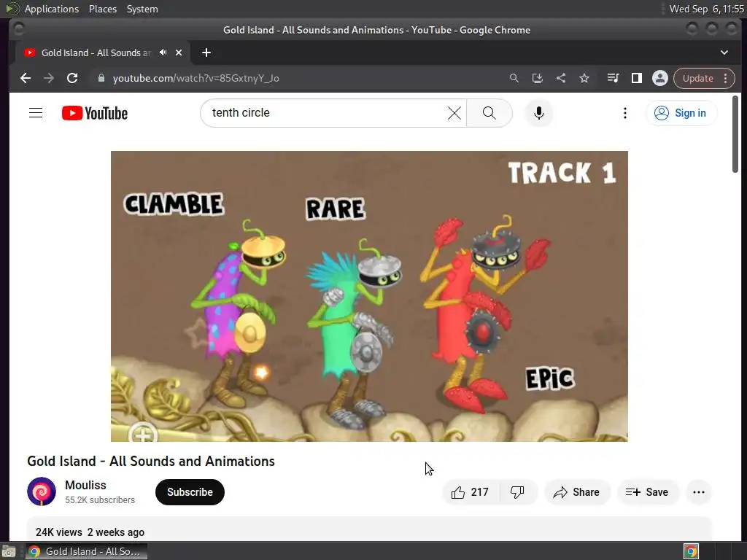The image size is (747, 560).
Task: Dislike this video
Action: coord(519,492)
